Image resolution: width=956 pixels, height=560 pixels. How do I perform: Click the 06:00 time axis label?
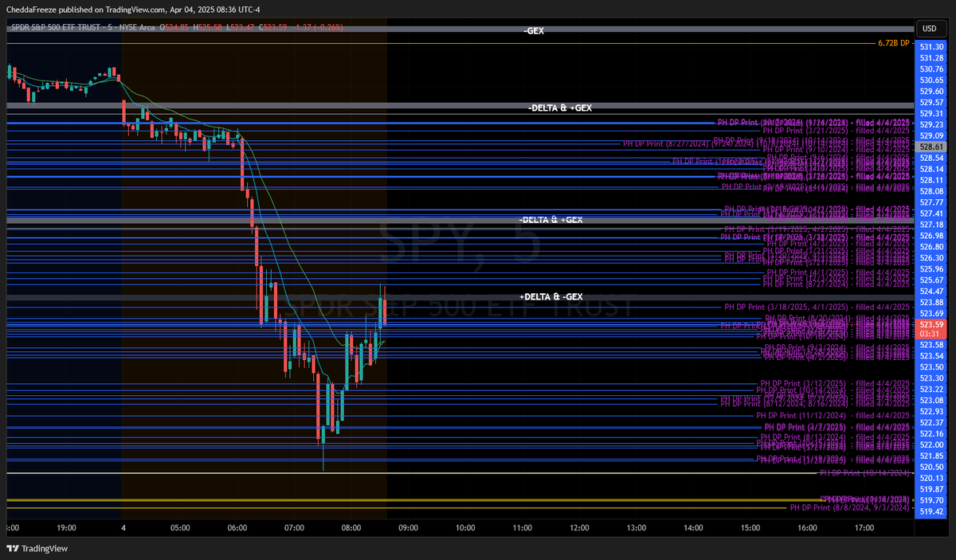pyautogui.click(x=237, y=527)
